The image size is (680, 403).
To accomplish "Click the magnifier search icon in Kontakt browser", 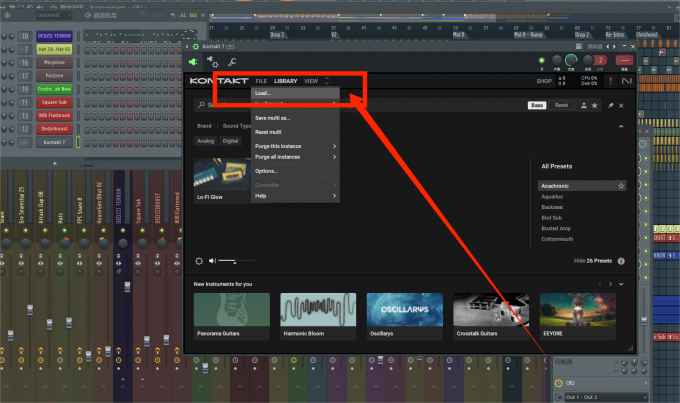I will pos(201,105).
